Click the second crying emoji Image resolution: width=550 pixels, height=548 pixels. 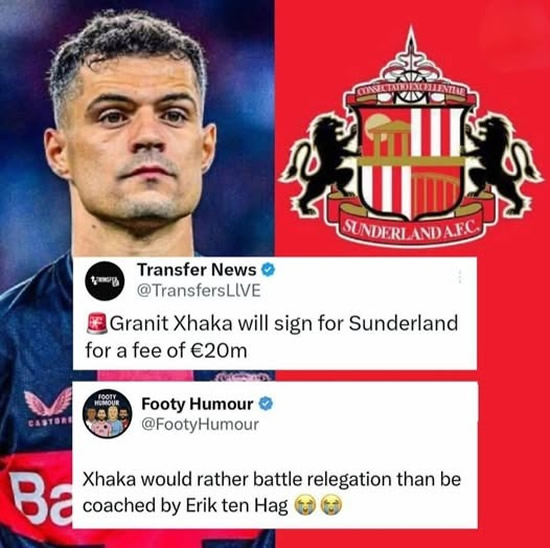click(x=331, y=506)
